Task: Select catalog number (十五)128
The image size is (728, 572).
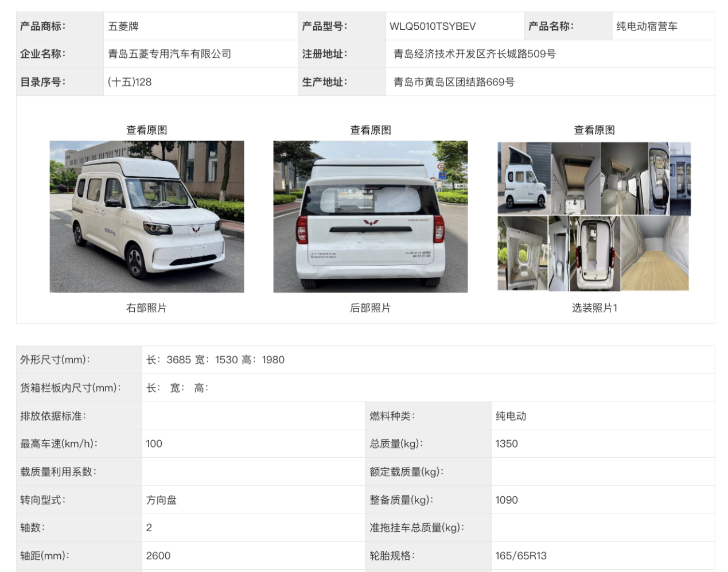Action: pos(130,82)
